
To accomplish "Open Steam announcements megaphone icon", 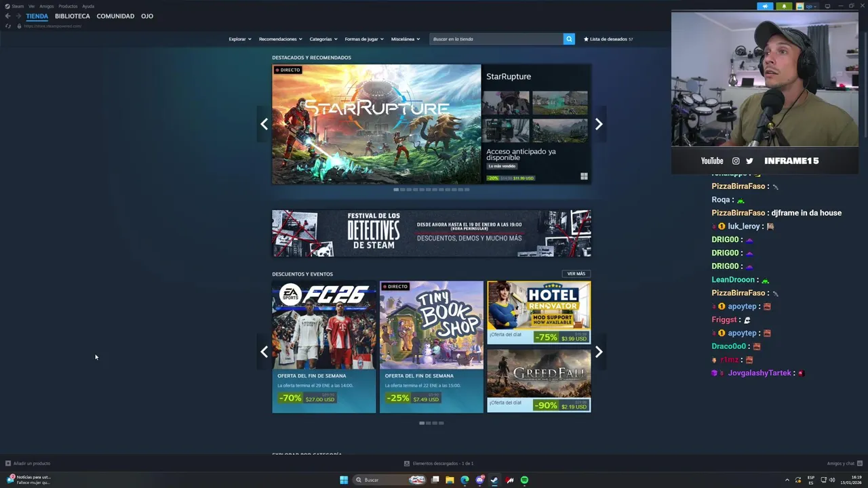I will [x=765, y=6].
